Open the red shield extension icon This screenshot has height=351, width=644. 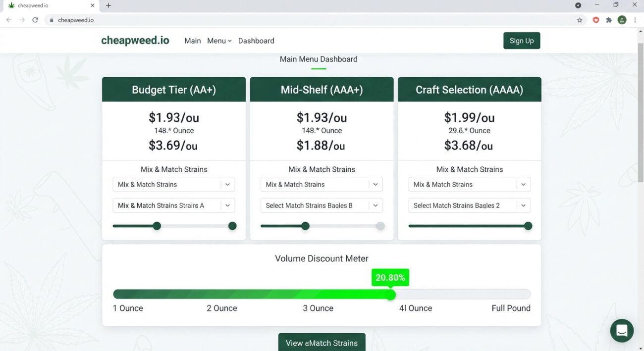click(596, 20)
